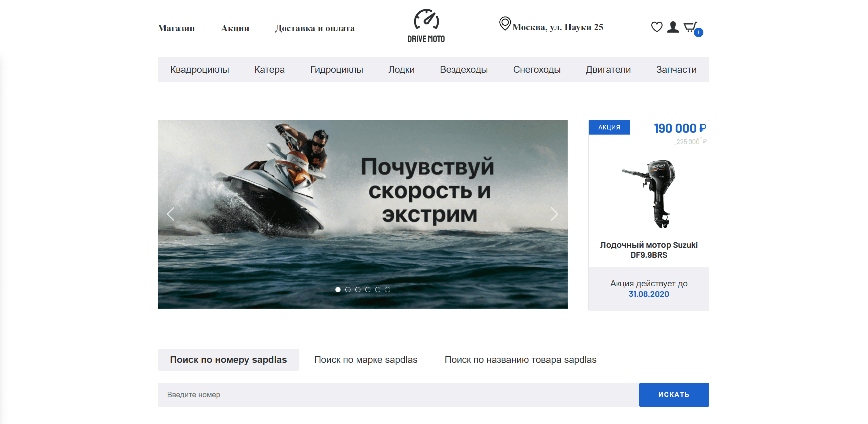
Task: Open the Запчасти category menu
Action: point(676,69)
